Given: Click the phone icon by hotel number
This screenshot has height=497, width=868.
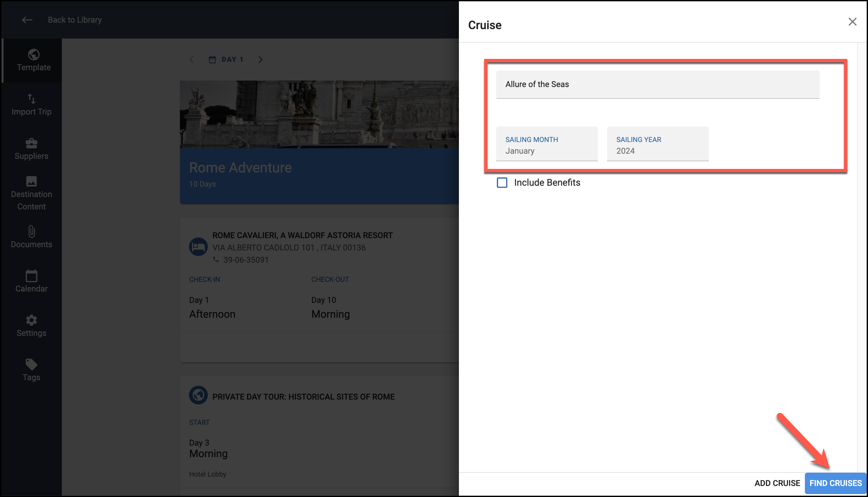Looking at the screenshot, I should [216, 260].
